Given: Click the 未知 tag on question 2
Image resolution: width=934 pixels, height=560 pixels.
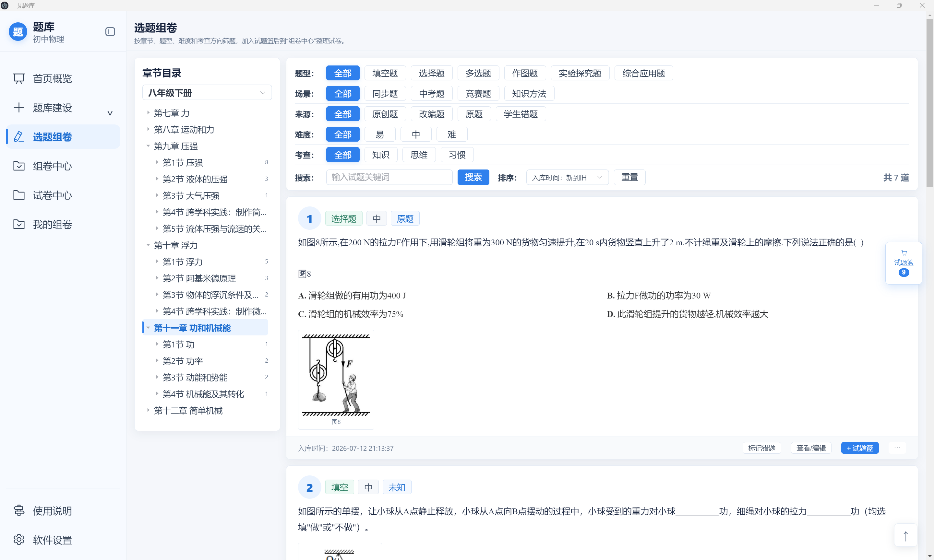Looking at the screenshot, I should 397,487.
